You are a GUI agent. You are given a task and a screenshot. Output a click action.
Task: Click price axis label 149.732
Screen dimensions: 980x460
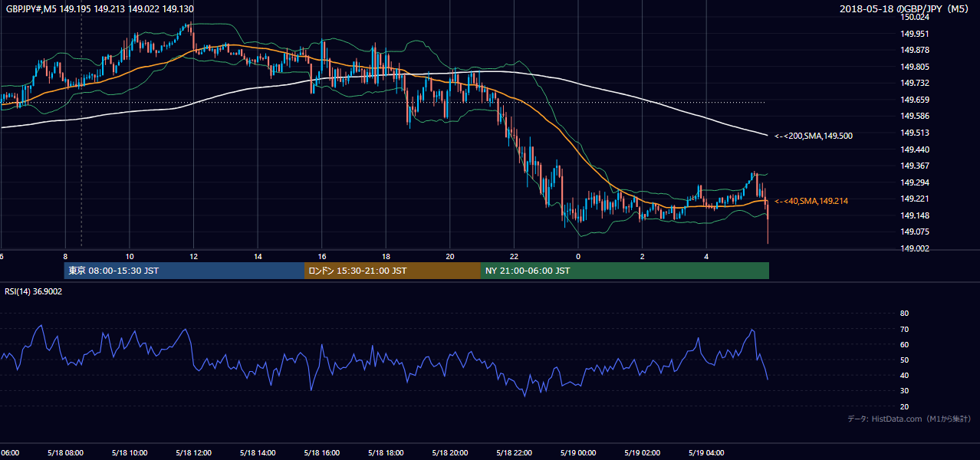coord(915,83)
